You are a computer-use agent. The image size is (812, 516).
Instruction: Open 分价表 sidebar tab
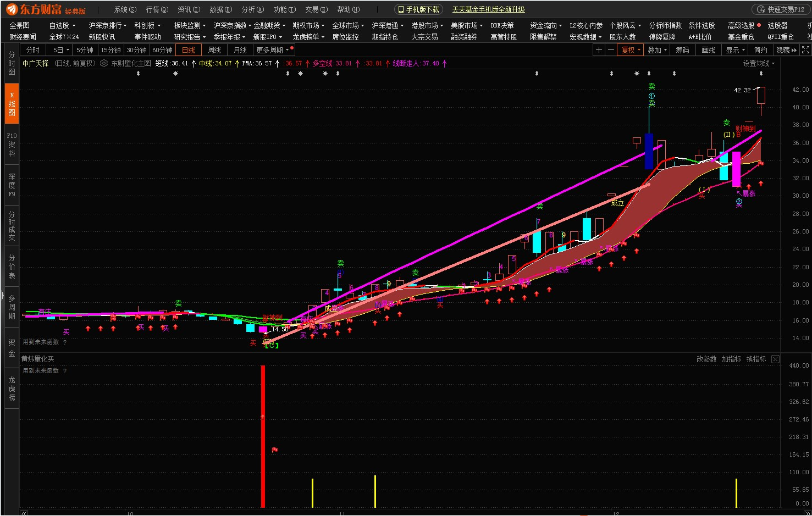(x=12, y=267)
